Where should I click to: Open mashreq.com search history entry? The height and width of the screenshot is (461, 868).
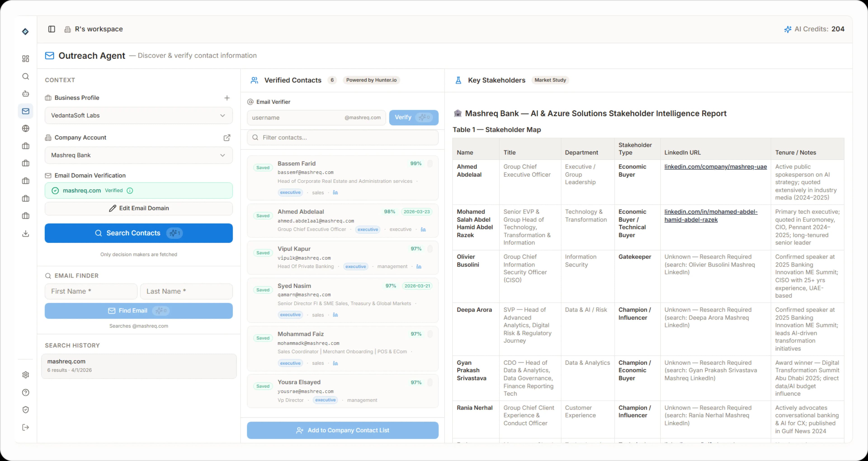click(139, 366)
